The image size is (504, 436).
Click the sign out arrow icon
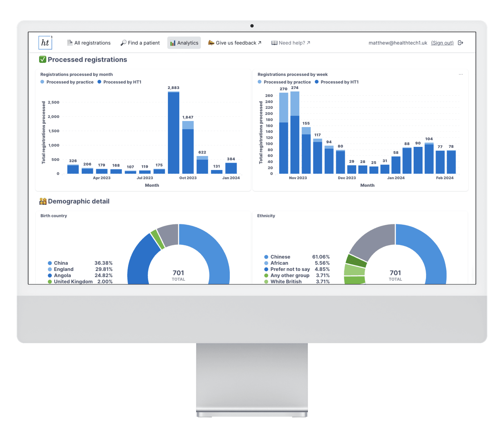click(x=460, y=43)
